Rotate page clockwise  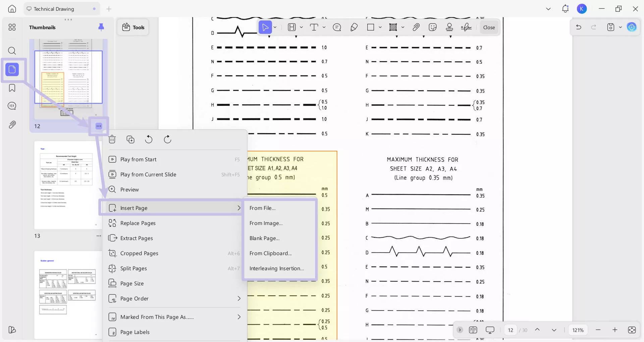167,139
